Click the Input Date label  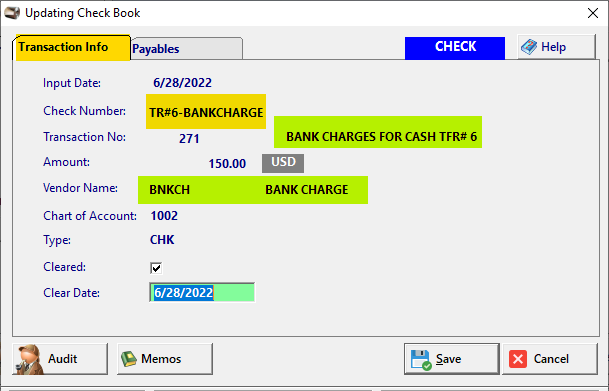(x=72, y=83)
